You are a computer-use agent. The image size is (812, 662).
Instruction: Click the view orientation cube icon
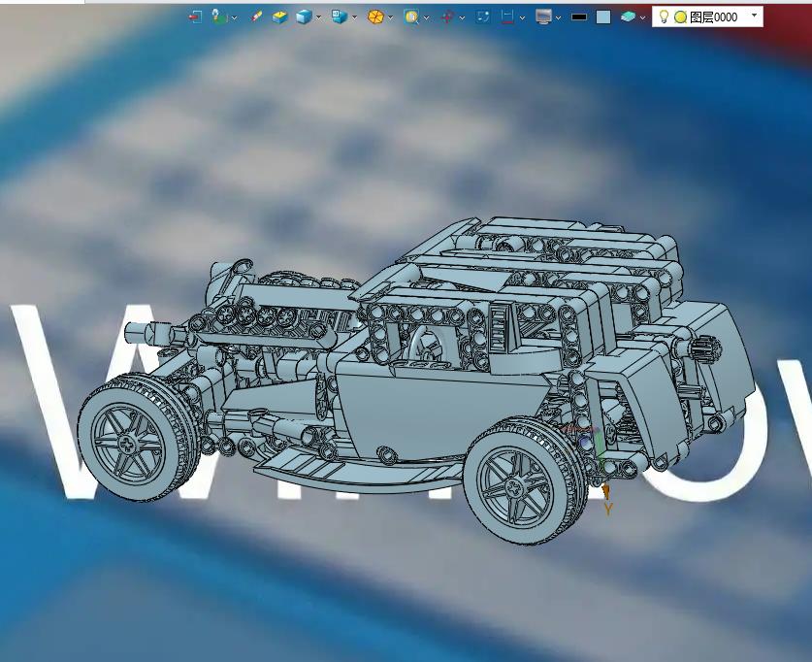click(340, 17)
